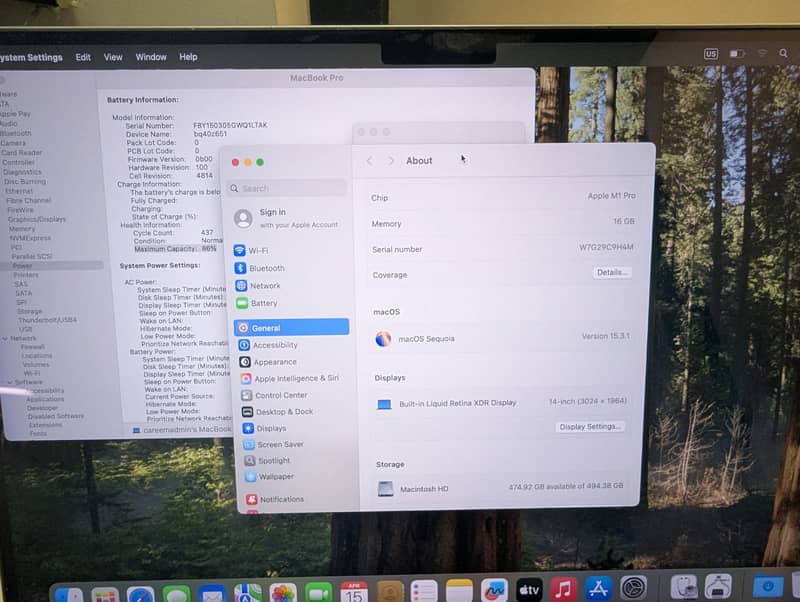Click Sign in with your Apple Account
This screenshot has width=800, height=602.
287,218
